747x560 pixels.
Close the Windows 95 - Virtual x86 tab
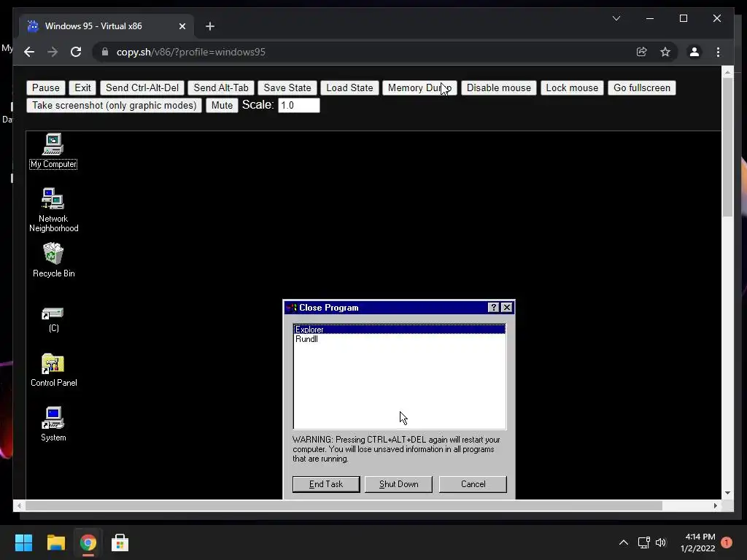click(x=182, y=26)
